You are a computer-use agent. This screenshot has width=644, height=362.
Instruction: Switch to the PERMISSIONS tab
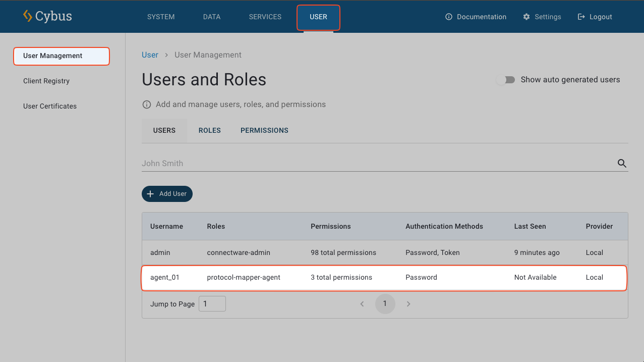[x=264, y=130]
